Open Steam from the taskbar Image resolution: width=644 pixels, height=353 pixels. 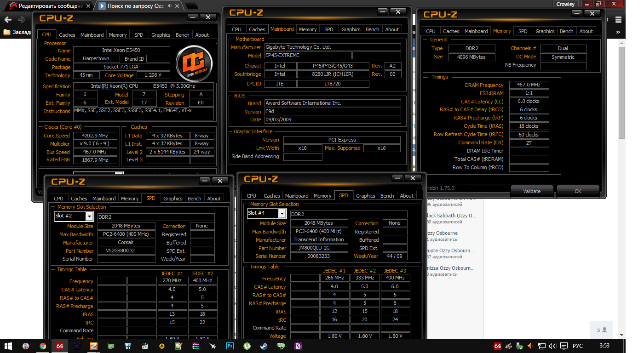coord(264,346)
